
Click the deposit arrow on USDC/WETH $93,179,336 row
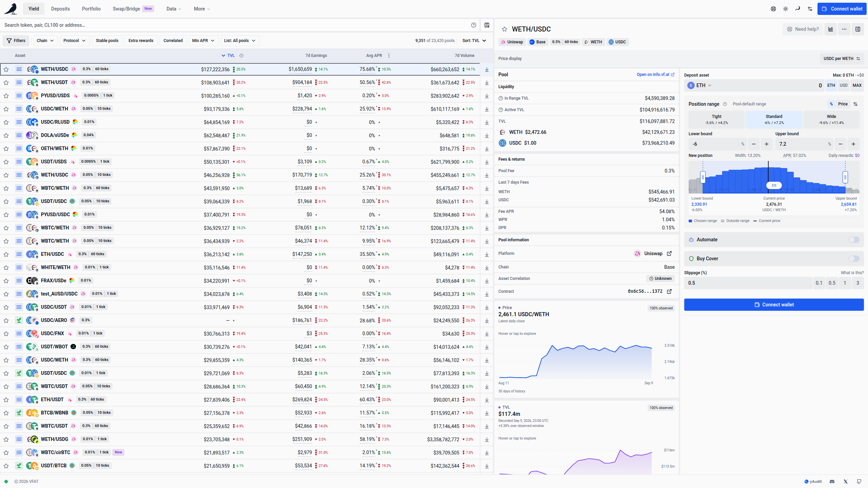(487, 109)
